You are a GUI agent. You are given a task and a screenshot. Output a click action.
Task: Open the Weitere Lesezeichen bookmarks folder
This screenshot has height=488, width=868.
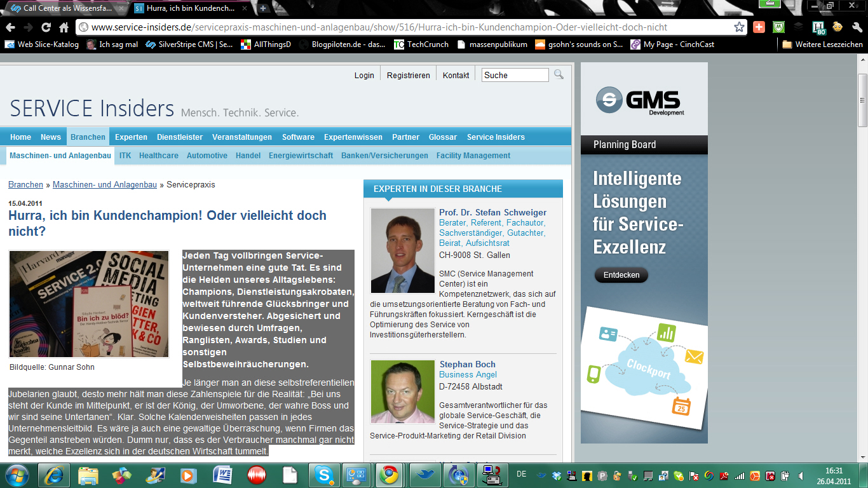click(822, 44)
